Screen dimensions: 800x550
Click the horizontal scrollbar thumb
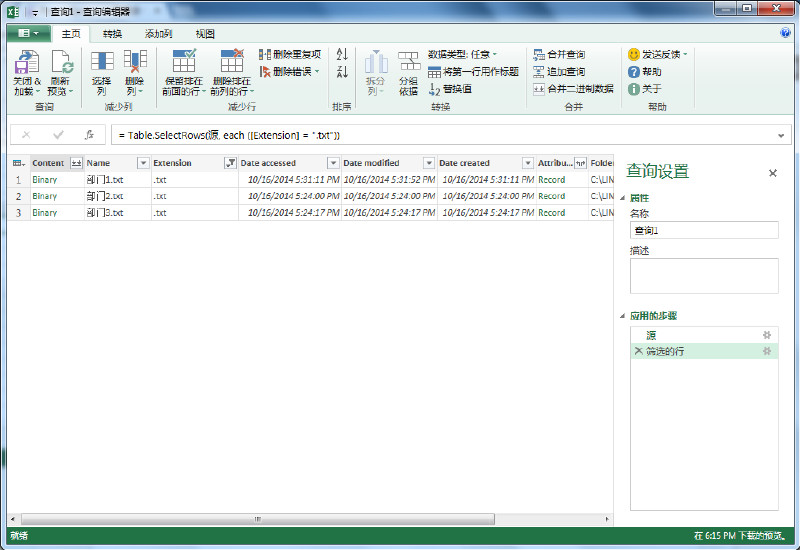click(x=258, y=519)
